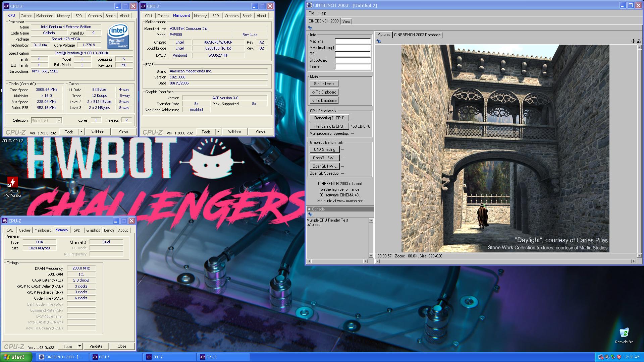Click title bar icon of Memory CPU-Z window
This screenshot has width=644, height=362.
(5, 221)
